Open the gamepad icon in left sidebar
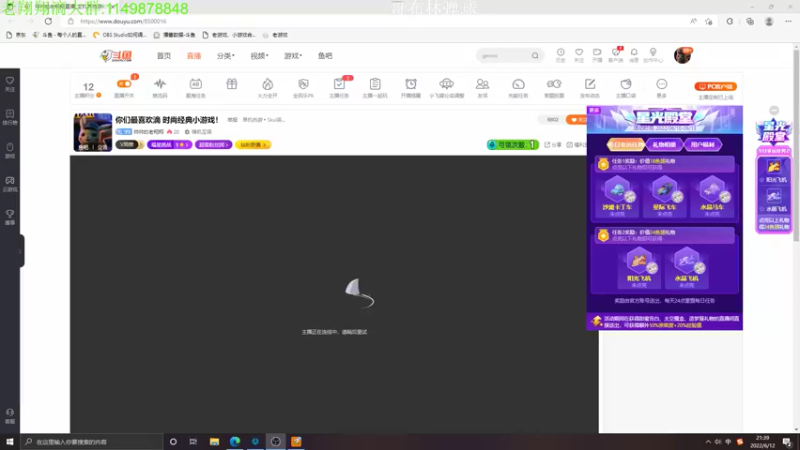This screenshot has height=450, width=800. 10,184
